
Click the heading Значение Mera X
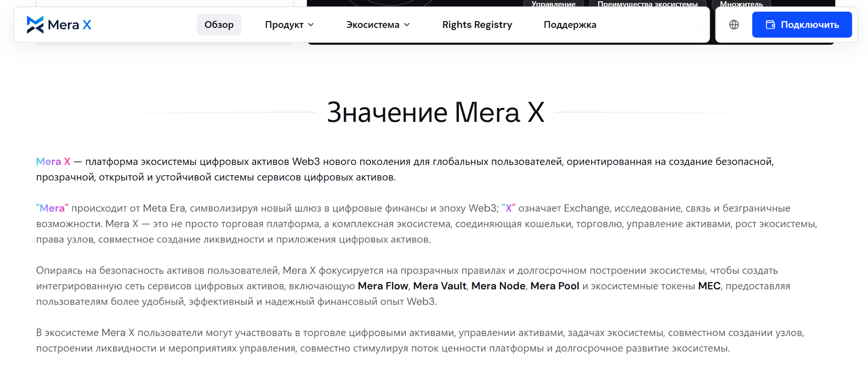pyautogui.click(x=436, y=112)
